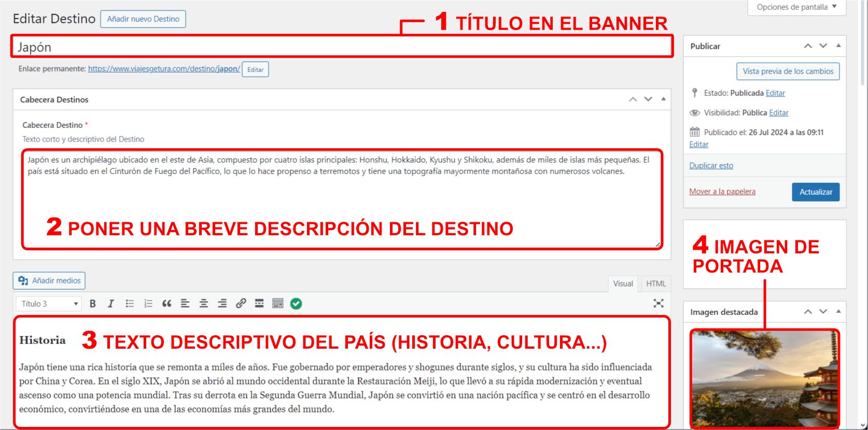Screen dimensions: 868x430
Task: Edit the Estado Publicada status
Action: pos(775,93)
